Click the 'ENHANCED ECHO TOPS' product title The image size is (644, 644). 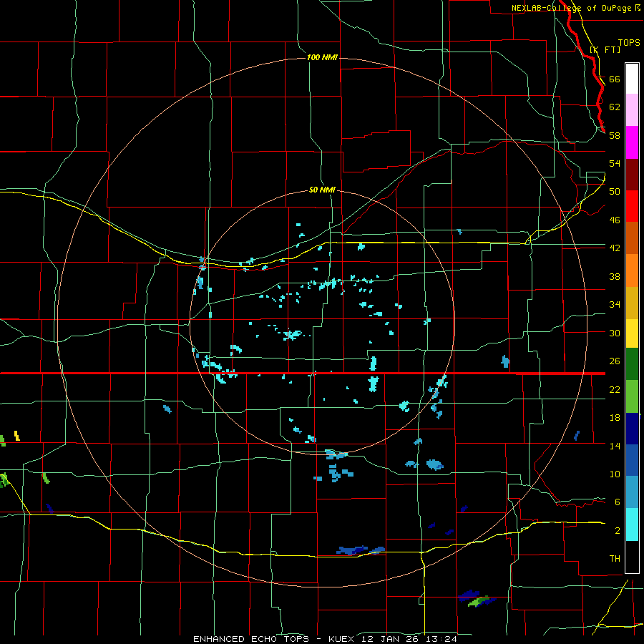click(251, 639)
